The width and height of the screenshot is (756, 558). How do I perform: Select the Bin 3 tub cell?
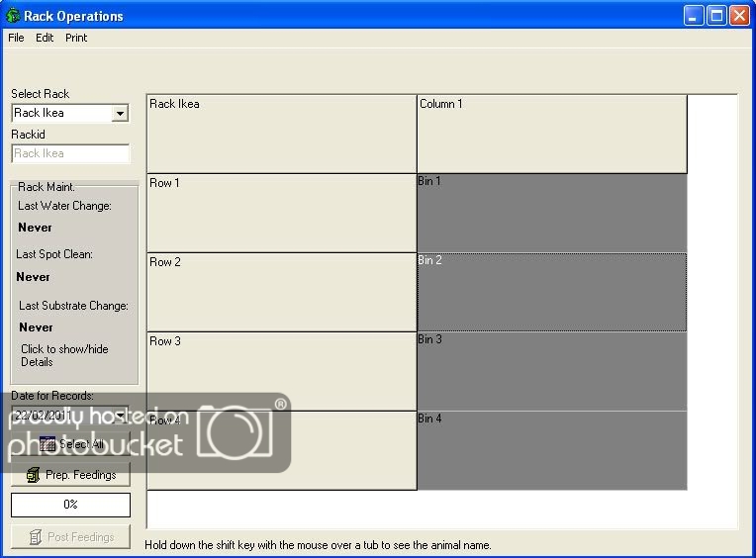point(551,371)
